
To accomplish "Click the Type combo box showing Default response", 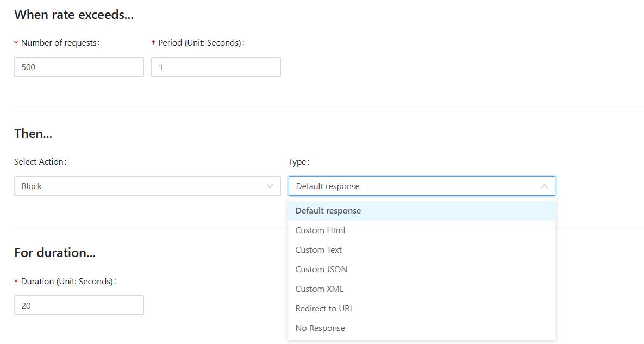I will 413,186.
